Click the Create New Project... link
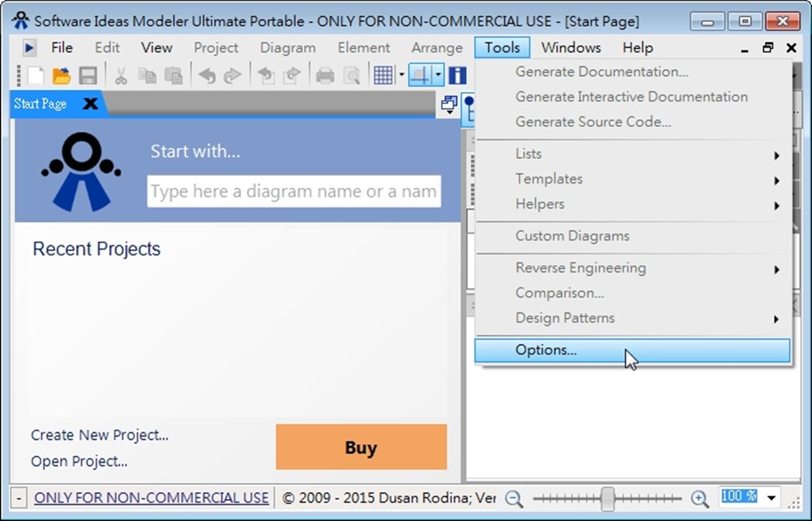812x521 pixels. [x=100, y=435]
